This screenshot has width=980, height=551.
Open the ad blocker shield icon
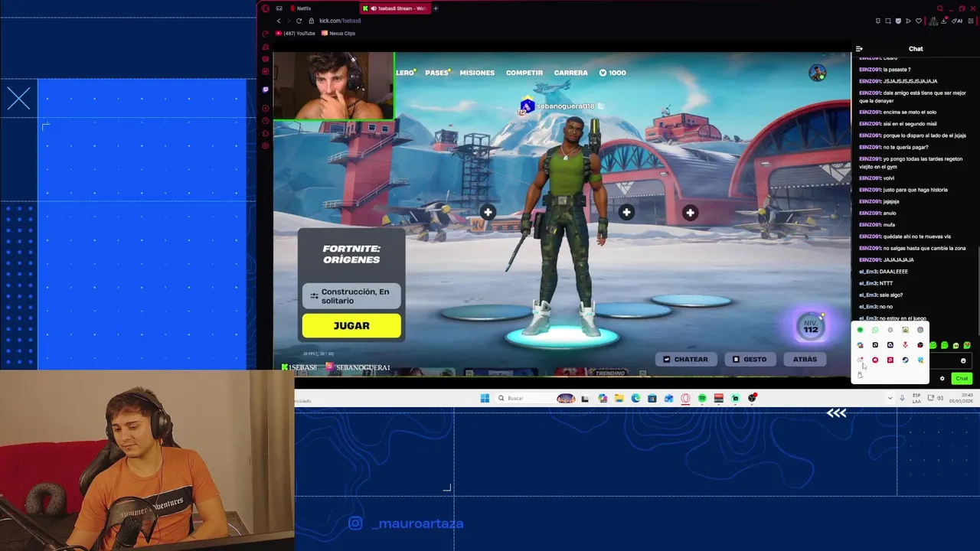coord(898,21)
